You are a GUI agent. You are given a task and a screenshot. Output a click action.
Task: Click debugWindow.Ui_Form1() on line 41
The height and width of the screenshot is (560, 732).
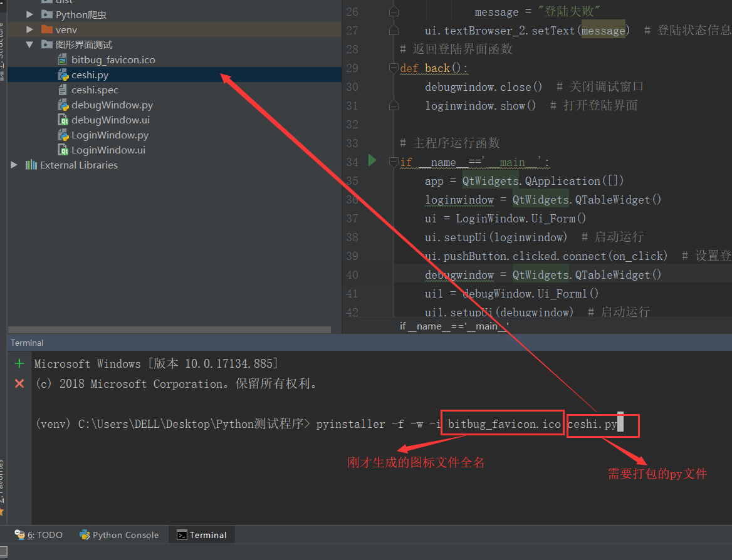[530, 294]
